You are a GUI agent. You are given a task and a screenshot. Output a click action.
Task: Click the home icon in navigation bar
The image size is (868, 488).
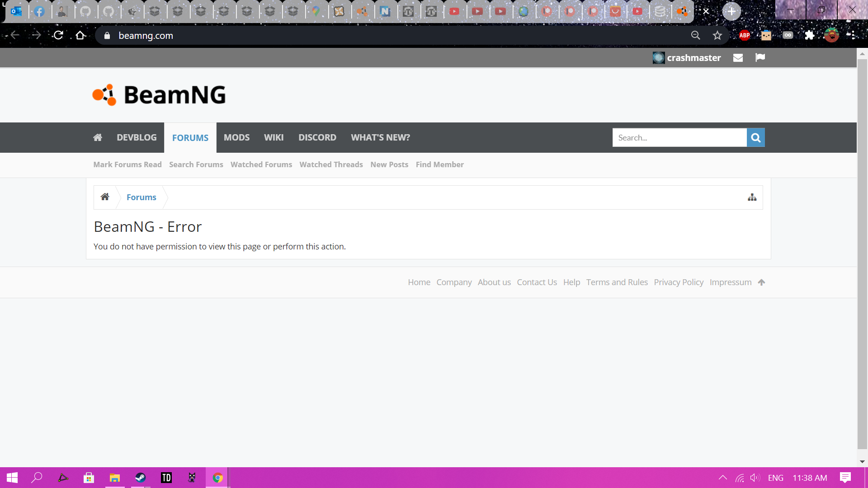coord(98,137)
